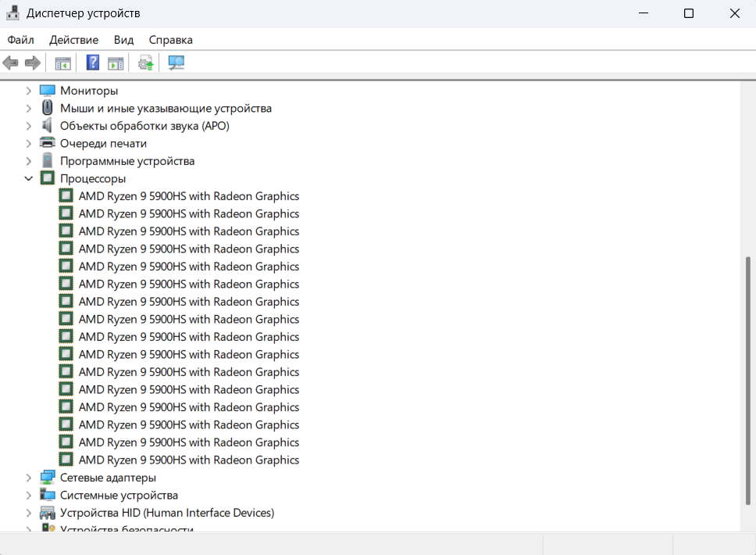
Task: Select the Сетевые адаптеры label
Action: point(108,478)
